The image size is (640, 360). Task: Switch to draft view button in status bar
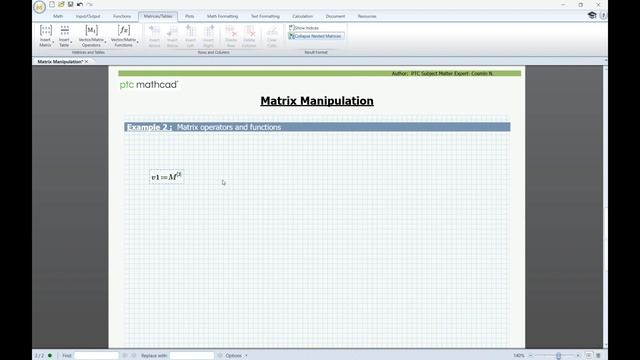598,356
